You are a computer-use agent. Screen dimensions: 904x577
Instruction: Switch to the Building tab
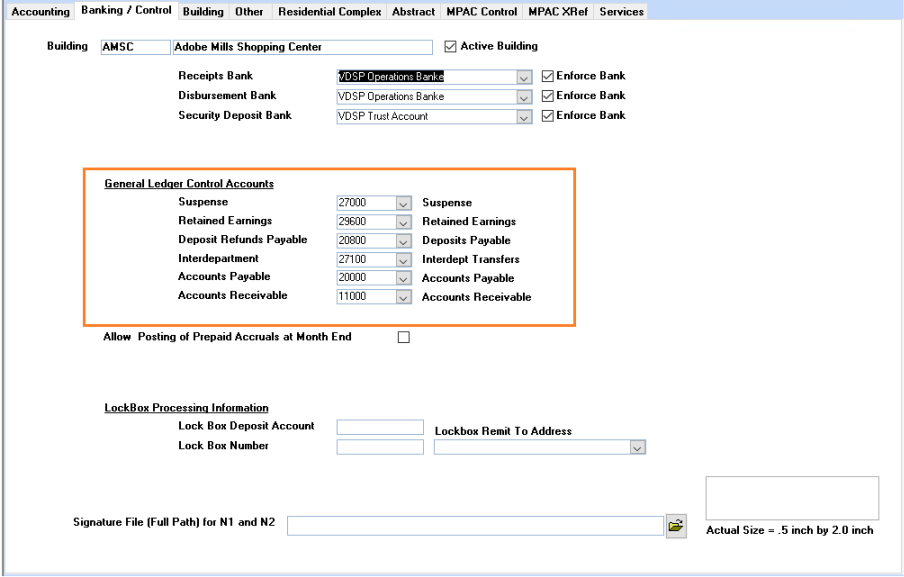pyautogui.click(x=203, y=12)
